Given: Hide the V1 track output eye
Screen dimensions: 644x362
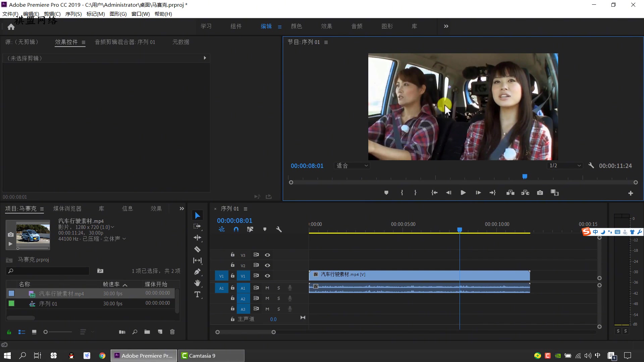Looking at the screenshot, I should click(267, 276).
